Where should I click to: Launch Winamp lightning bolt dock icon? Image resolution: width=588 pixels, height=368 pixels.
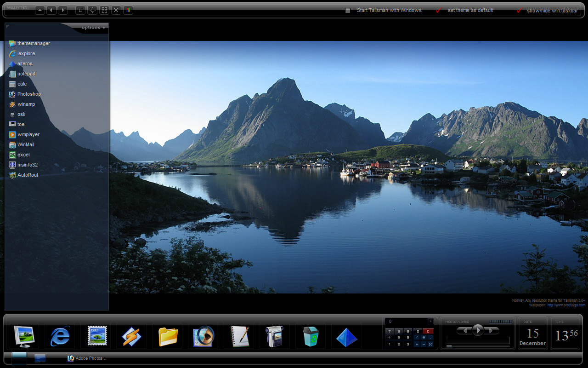pos(132,336)
